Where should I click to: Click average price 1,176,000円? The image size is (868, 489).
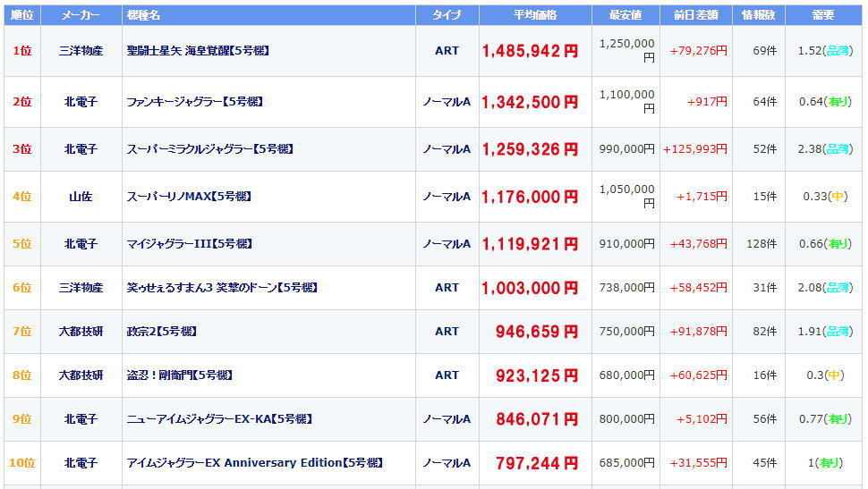[530, 197]
